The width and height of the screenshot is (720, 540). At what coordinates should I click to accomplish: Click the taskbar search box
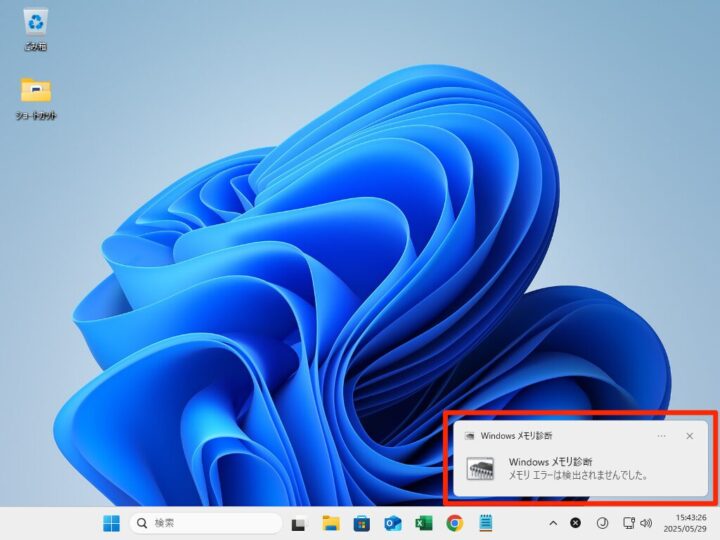(206, 523)
